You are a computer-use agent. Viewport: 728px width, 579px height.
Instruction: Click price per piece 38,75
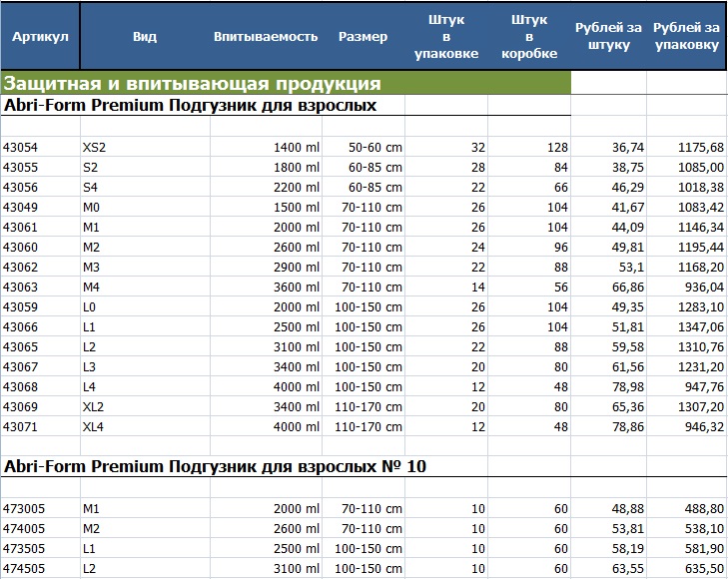[609, 167]
